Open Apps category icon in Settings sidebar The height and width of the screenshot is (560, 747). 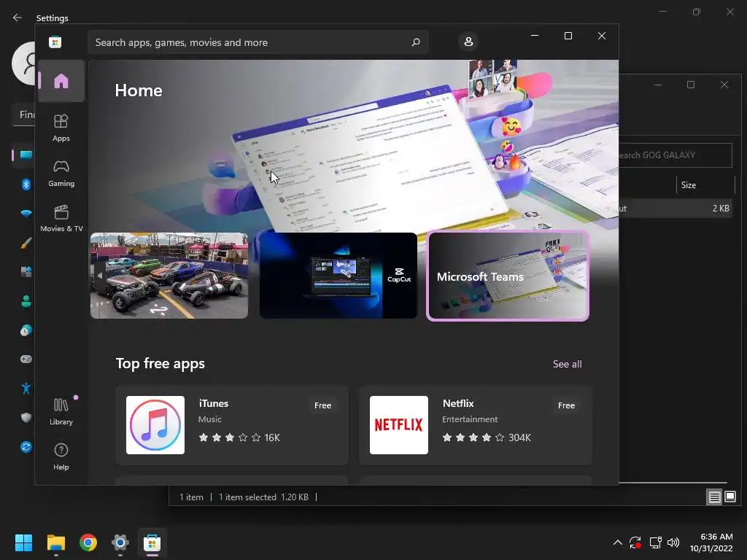coord(26,272)
